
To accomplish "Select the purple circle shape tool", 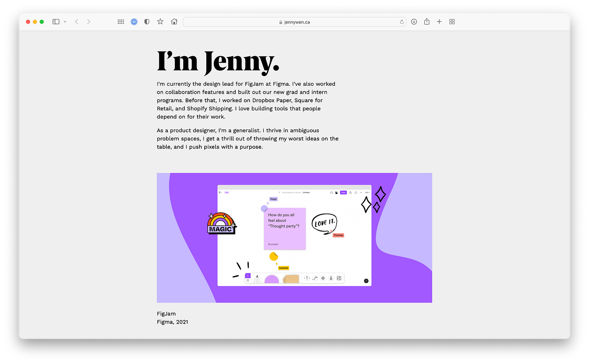I will pyautogui.click(x=272, y=279).
